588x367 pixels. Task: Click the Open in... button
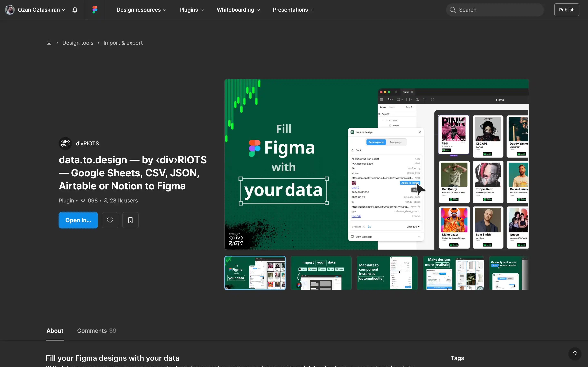[78, 220]
